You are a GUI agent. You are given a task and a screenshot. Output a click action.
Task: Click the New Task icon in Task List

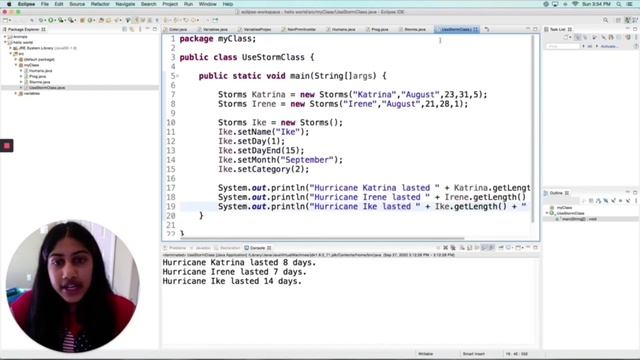(x=567, y=37)
